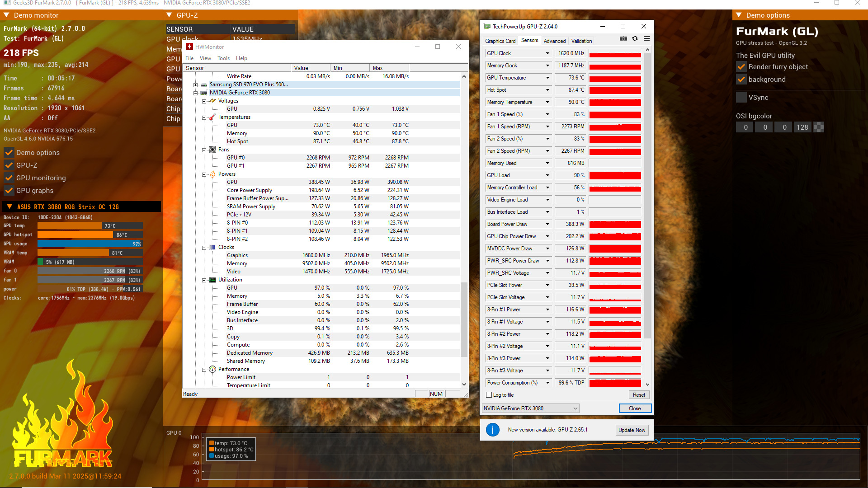
Task: Open the Tools menu in HWMonitor
Action: [x=223, y=58]
